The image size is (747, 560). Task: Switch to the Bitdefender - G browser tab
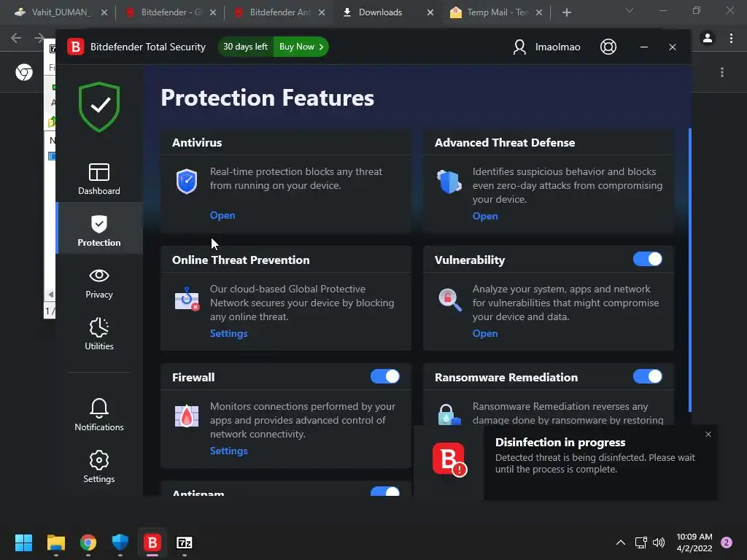[x=171, y=12]
